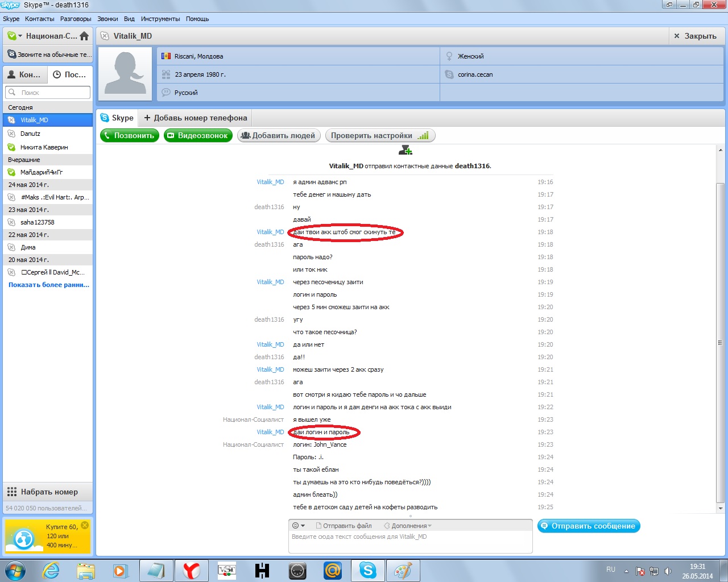Click the green Позвонить call button
The height and width of the screenshot is (582, 728).
(x=130, y=135)
